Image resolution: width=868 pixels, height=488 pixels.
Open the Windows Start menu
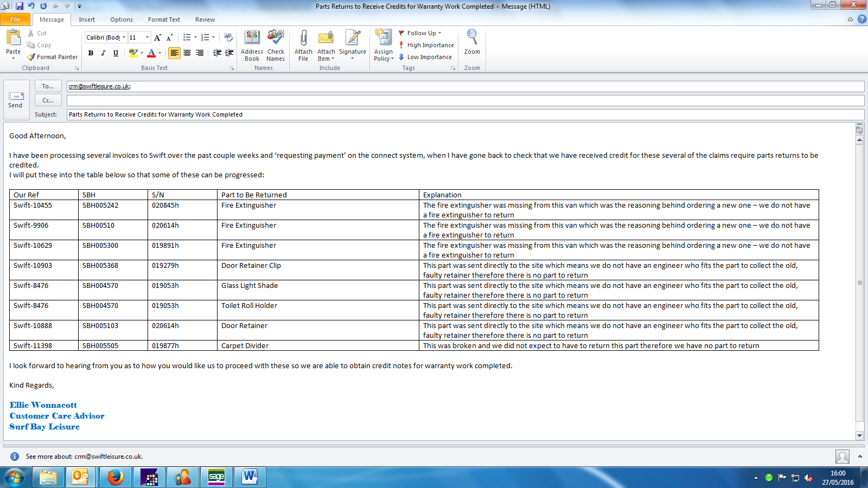click(x=15, y=477)
